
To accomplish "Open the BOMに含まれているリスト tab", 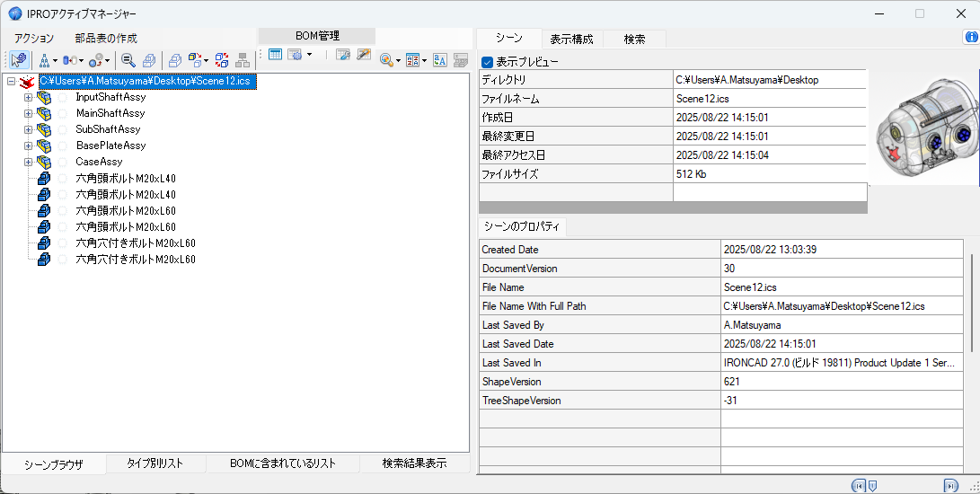I will pyautogui.click(x=282, y=463).
